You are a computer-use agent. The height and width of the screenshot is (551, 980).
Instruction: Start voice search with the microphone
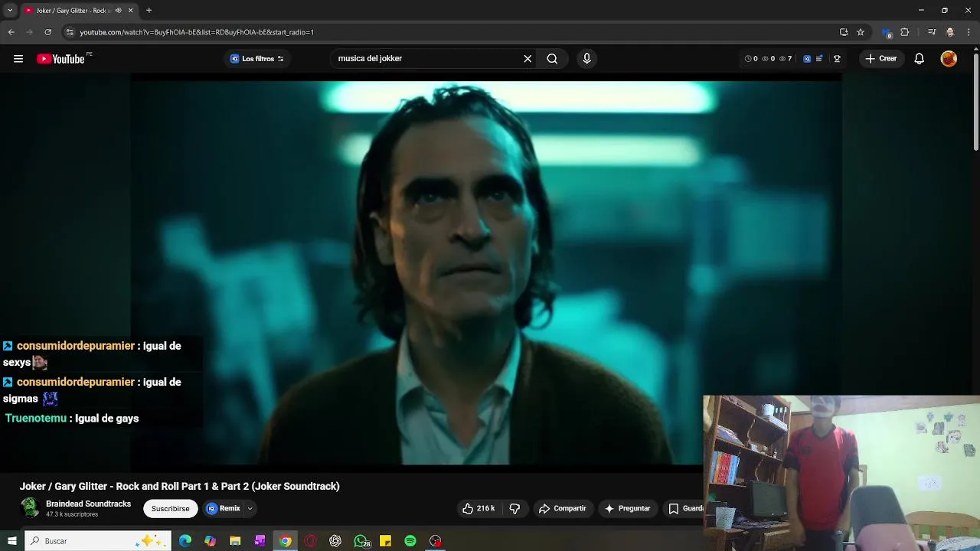pos(586,59)
